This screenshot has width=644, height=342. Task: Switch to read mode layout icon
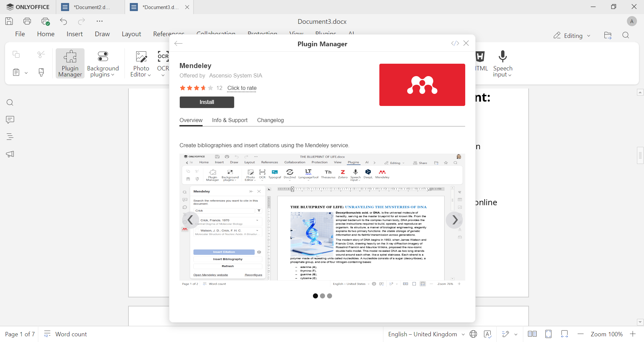[532, 334]
